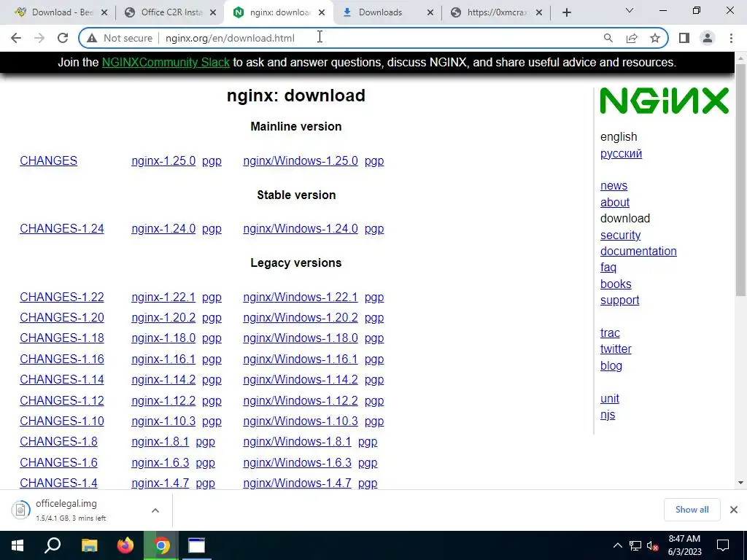
Task: Open the Not secure site warning
Action: [x=120, y=38]
